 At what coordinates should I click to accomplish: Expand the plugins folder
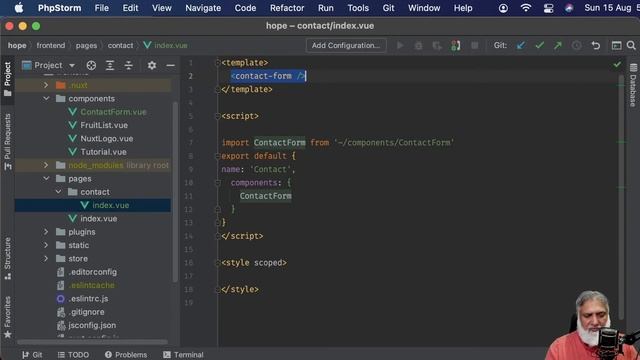pyautogui.click(x=46, y=232)
